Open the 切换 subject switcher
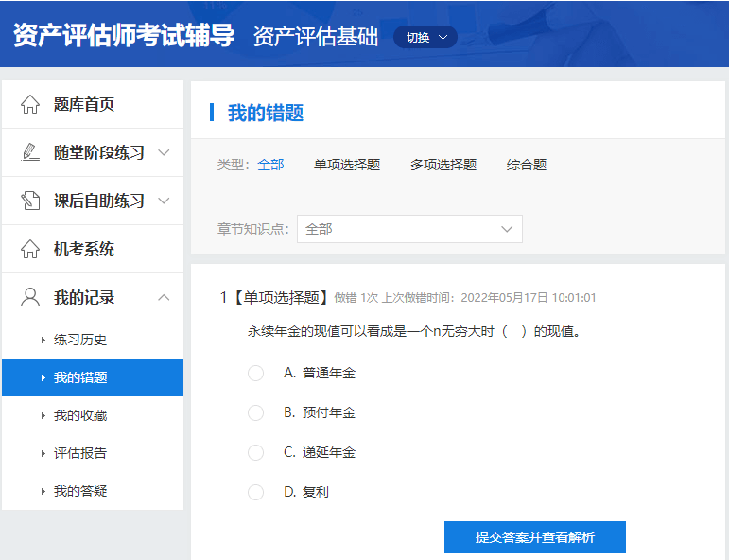 [425, 38]
